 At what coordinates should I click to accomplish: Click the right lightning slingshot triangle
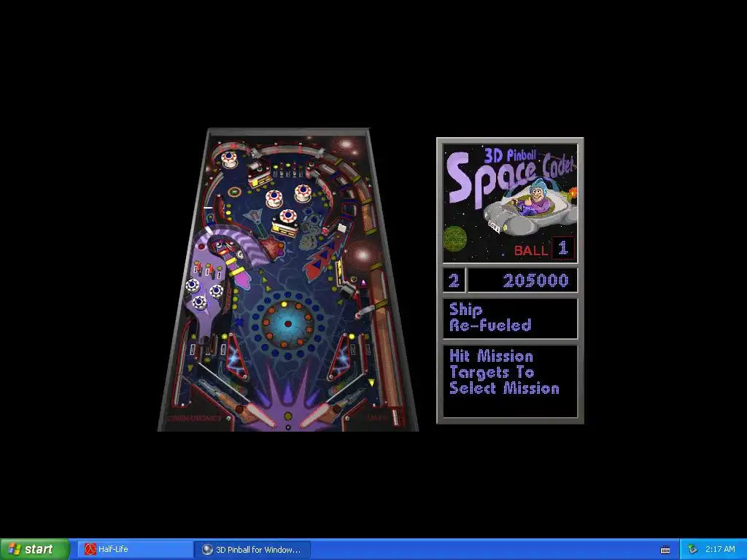(x=340, y=356)
